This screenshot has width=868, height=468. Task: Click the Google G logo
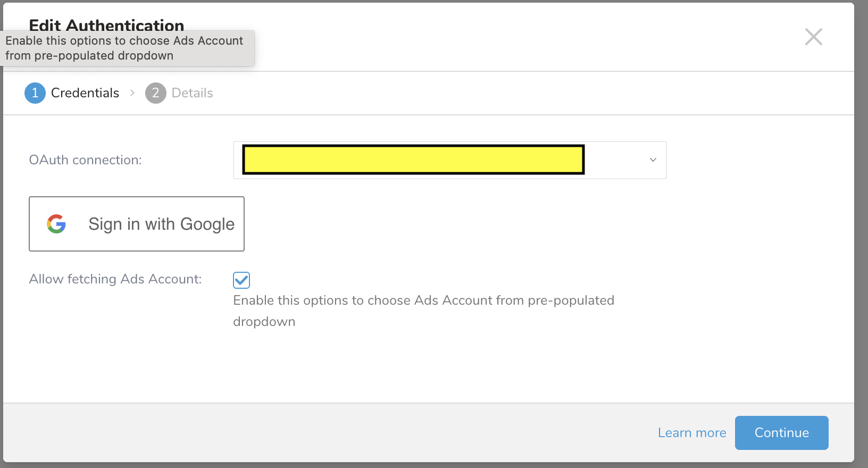(56, 224)
